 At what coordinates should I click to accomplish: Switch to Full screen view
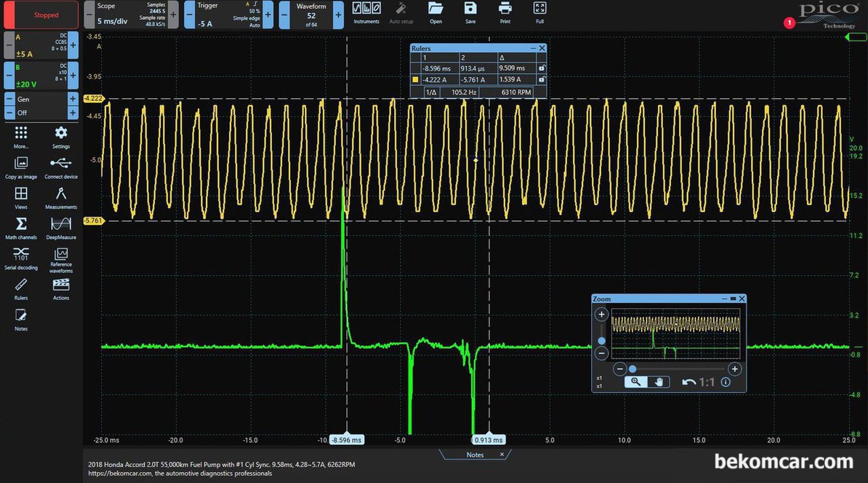[x=540, y=13]
